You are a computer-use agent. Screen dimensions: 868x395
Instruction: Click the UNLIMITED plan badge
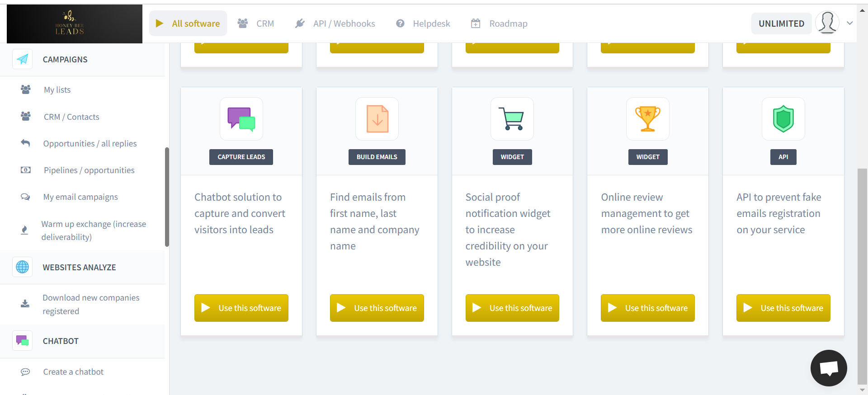(781, 24)
